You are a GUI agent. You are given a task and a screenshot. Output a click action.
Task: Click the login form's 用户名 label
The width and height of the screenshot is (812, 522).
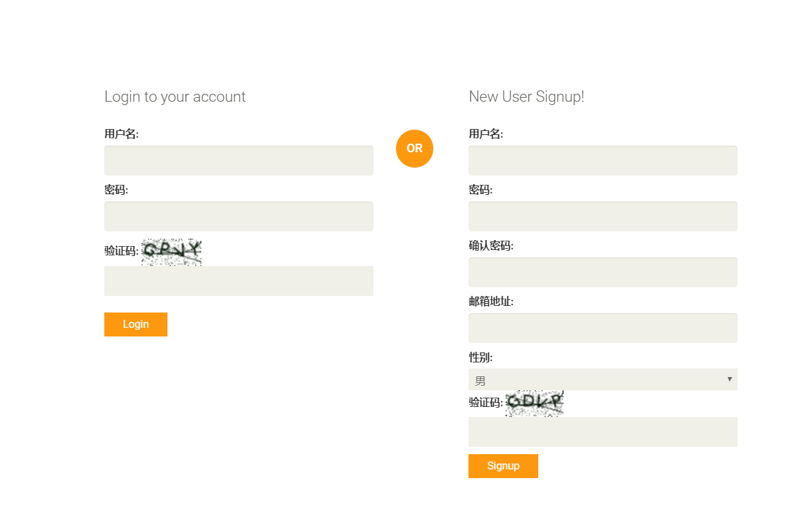(121, 134)
